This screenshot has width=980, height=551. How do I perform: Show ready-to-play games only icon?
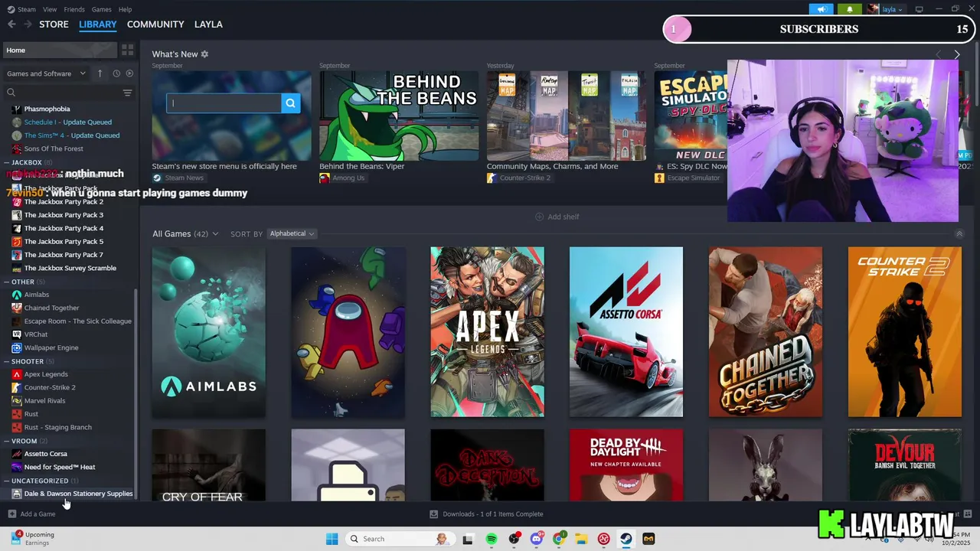[x=129, y=73]
